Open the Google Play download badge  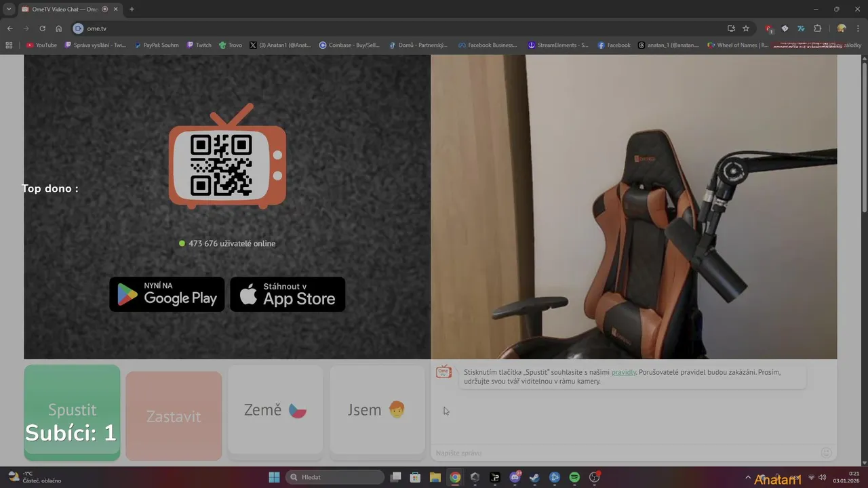(x=167, y=294)
